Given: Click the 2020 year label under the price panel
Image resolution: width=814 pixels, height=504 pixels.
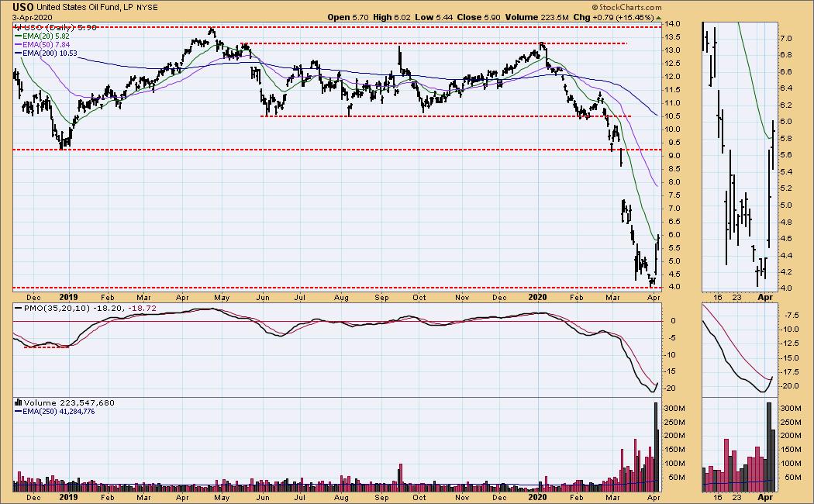Looking at the screenshot, I should (537, 298).
